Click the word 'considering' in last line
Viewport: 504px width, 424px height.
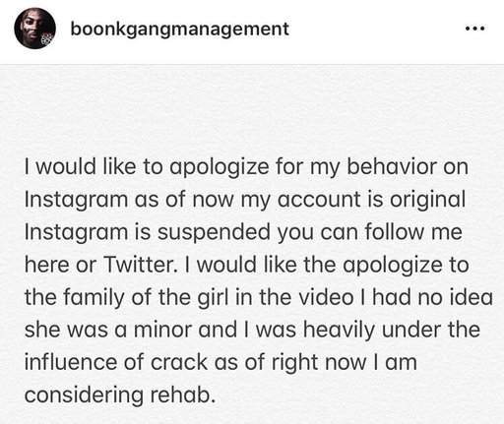84,395
